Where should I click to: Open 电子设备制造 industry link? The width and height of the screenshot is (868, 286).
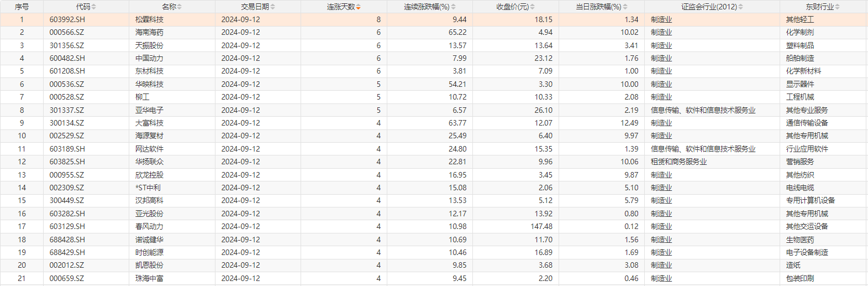pos(807,252)
